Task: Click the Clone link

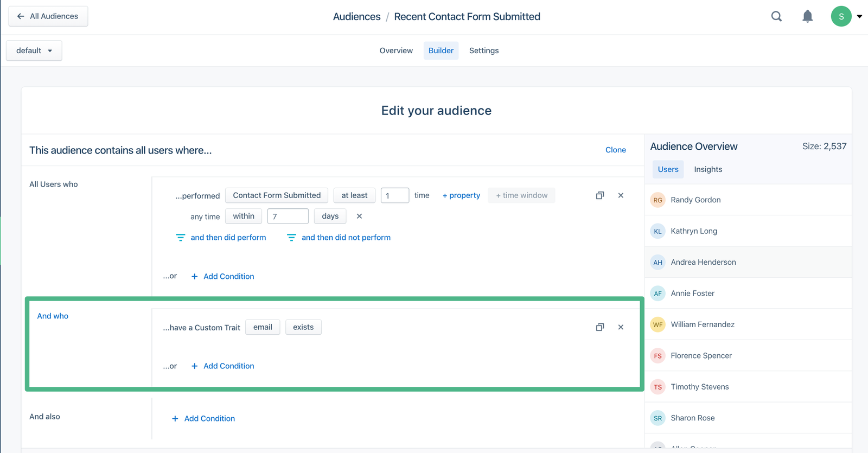Action: 615,150
